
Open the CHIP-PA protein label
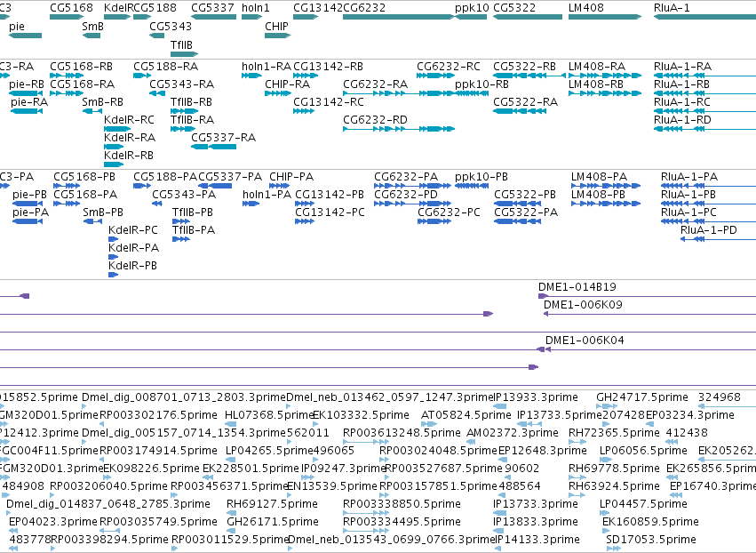tap(291, 177)
